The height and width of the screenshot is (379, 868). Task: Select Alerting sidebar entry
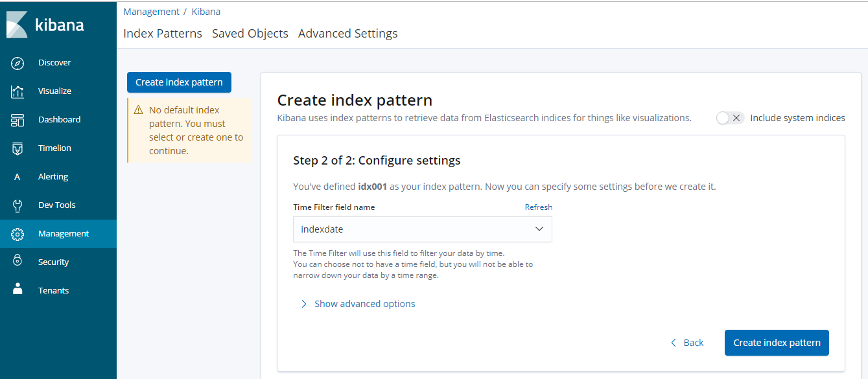click(x=58, y=177)
